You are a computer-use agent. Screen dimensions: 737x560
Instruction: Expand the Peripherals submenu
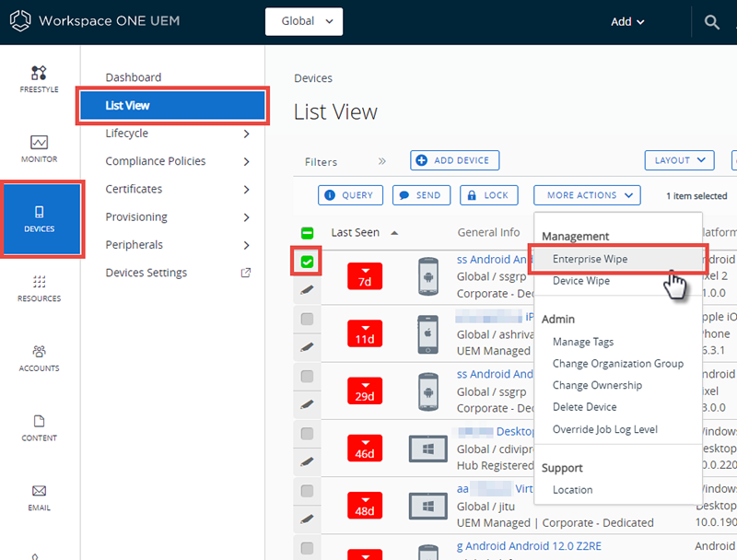[246, 245]
